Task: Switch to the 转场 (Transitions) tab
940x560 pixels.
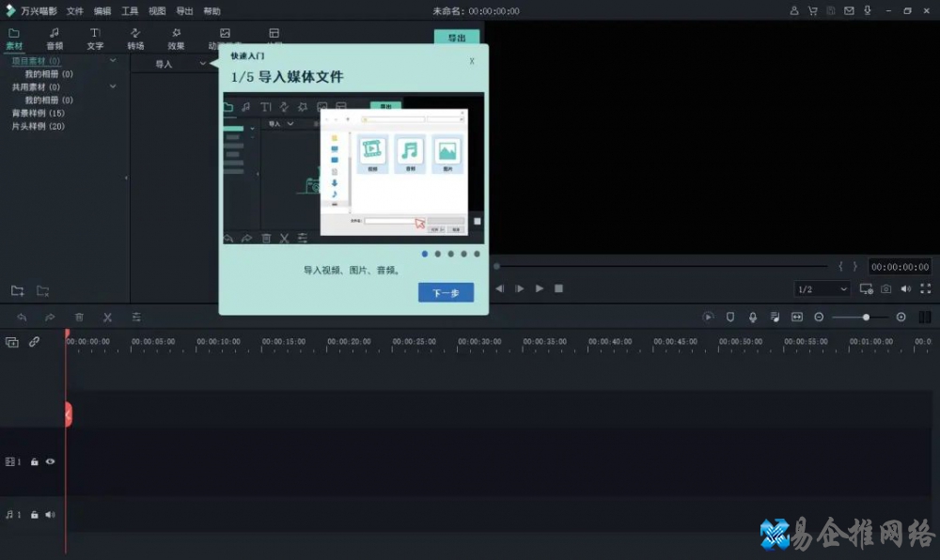Action: tap(135, 38)
